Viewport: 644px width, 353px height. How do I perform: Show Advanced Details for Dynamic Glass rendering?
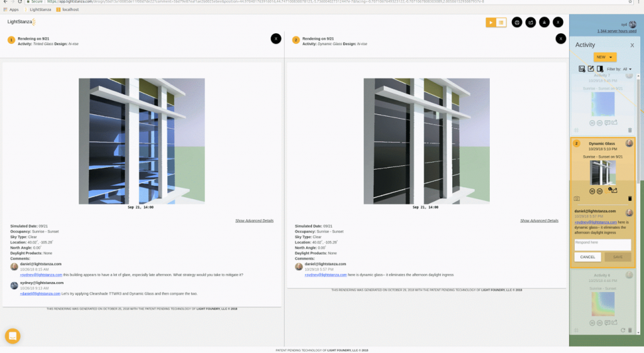coord(539,220)
